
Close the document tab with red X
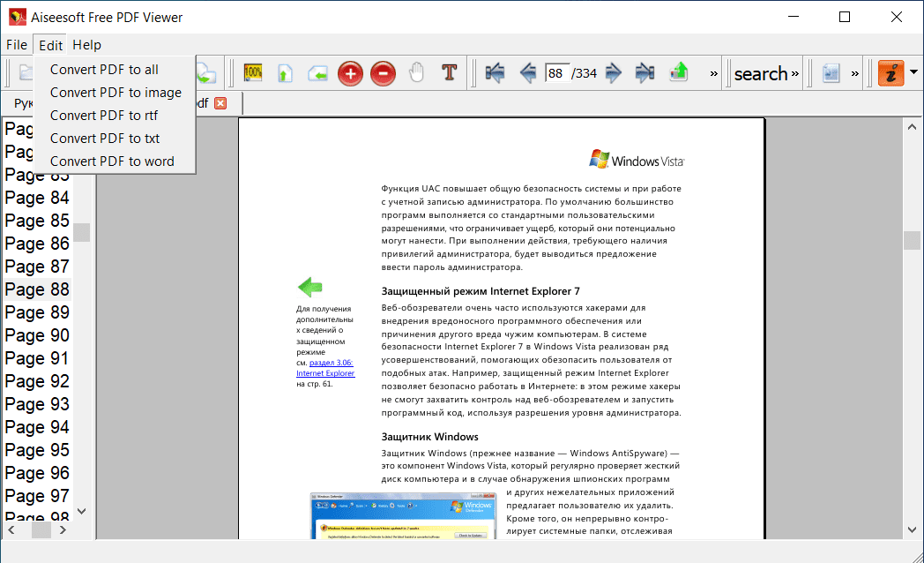click(220, 103)
